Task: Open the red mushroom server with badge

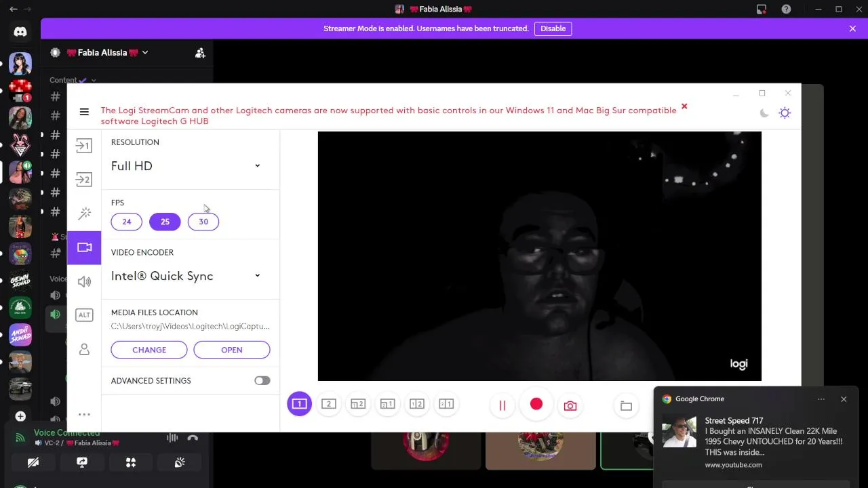Action: point(20,91)
